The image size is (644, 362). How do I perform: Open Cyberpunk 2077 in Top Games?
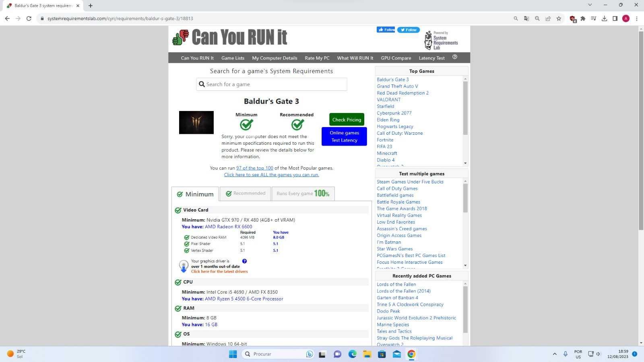coord(394,113)
